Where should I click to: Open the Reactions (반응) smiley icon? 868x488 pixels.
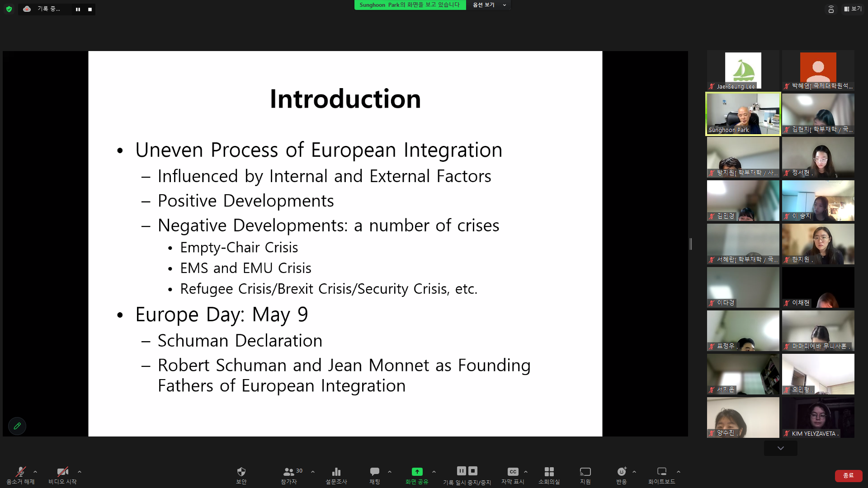[622, 472]
